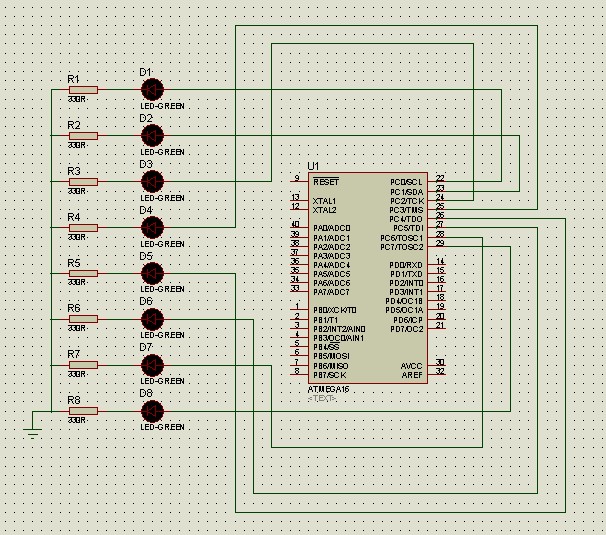Click the 330R value under R1

click(x=77, y=99)
